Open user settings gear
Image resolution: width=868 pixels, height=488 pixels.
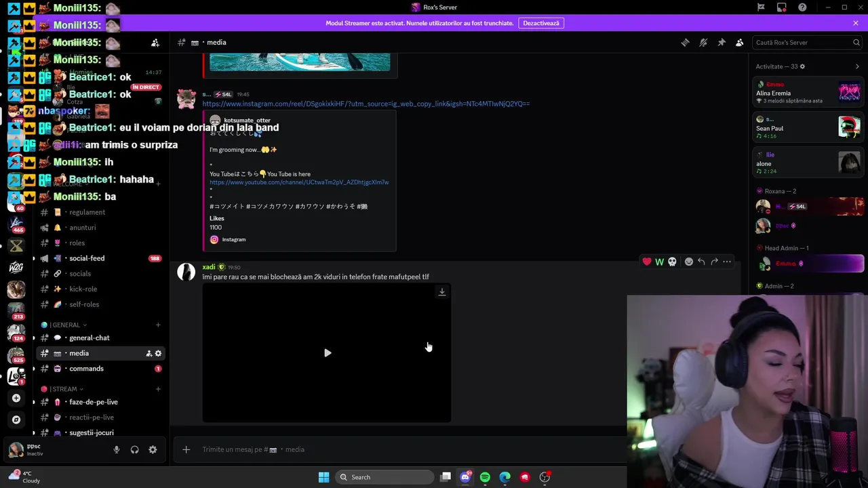tap(153, 449)
